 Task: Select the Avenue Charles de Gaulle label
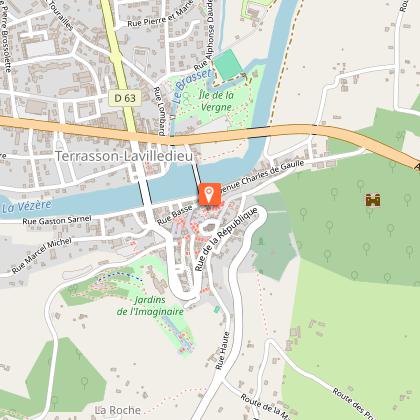[x=262, y=176]
